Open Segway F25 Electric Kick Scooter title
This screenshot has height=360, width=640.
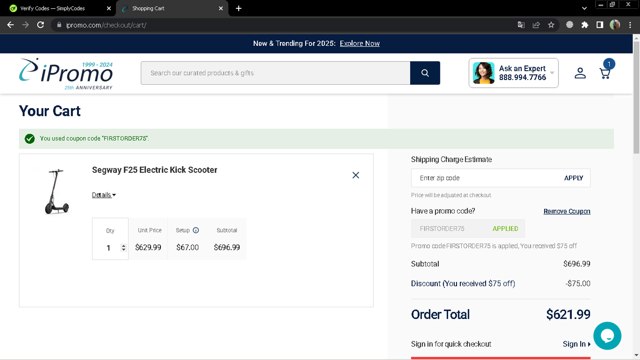click(154, 170)
